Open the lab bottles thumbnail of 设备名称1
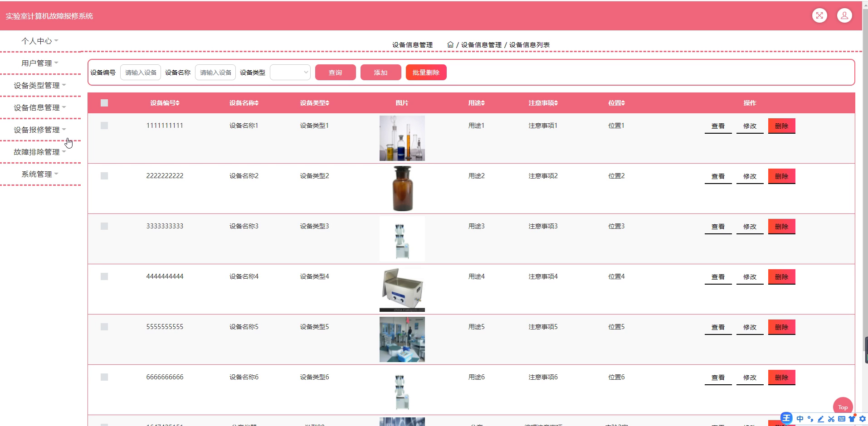The image size is (868, 426). (x=402, y=138)
